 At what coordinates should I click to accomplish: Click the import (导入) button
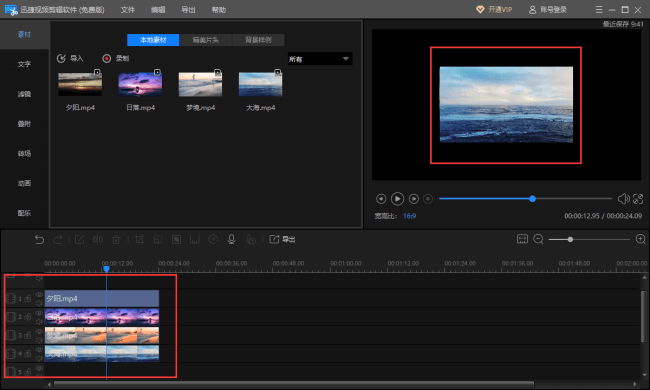[70, 58]
